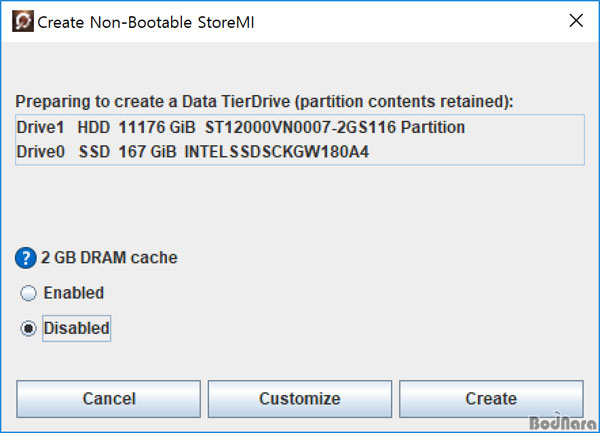This screenshot has height=433, width=600.
Task: Cancel the TierDrive creation
Action: pyautogui.click(x=108, y=399)
